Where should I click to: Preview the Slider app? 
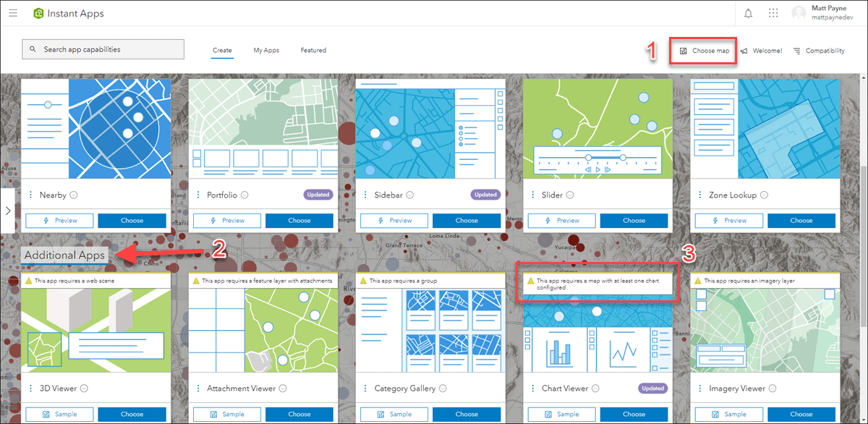(x=561, y=221)
